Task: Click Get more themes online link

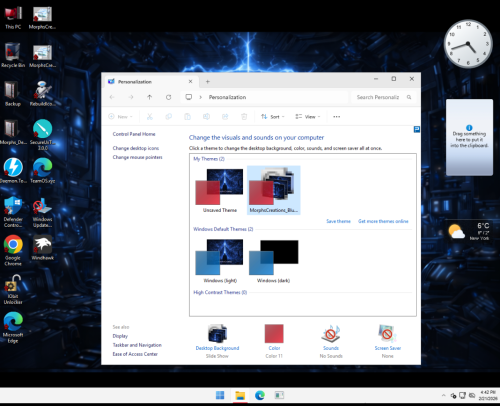Action: point(383,221)
